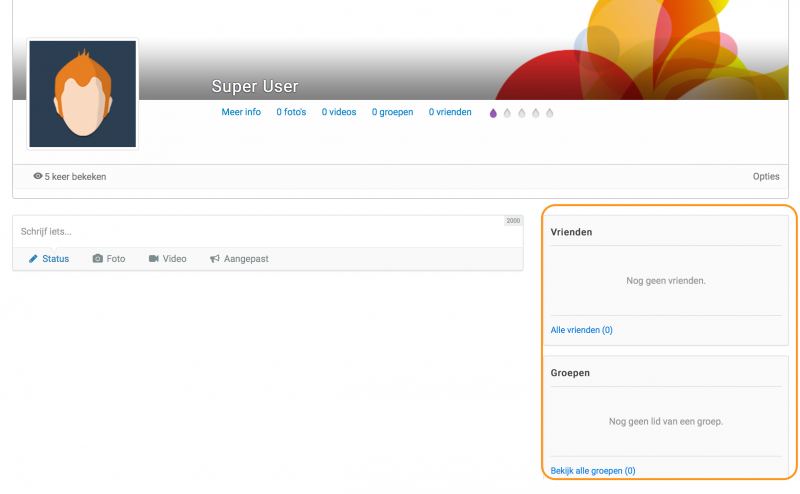Click the purple karma drop icon
Image resolution: width=800 pixels, height=494 pixels.
493,113
